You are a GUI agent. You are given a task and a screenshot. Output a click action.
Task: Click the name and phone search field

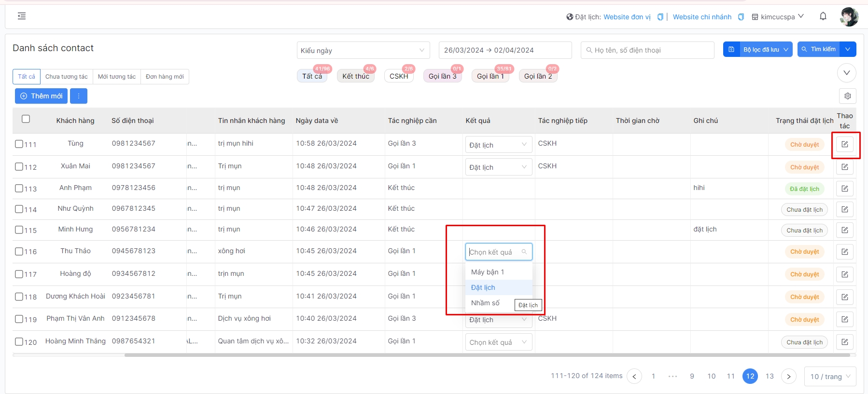(647, 50)
